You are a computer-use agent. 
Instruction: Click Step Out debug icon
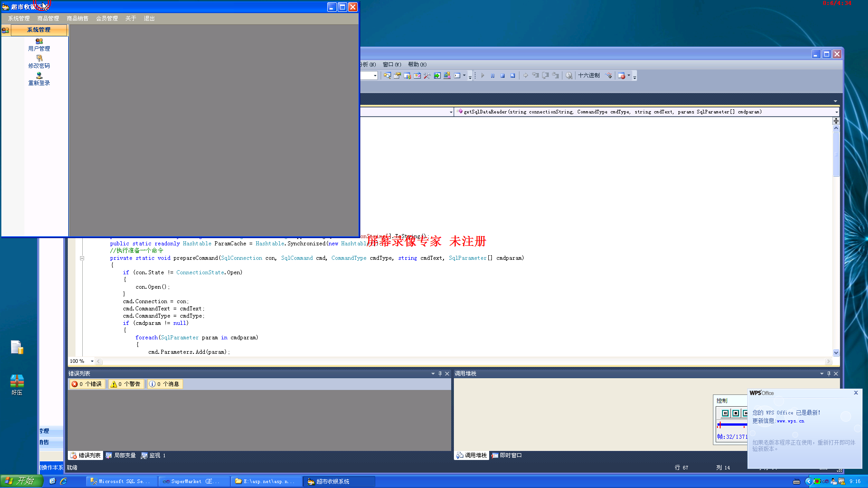click(x=556, y=75)
